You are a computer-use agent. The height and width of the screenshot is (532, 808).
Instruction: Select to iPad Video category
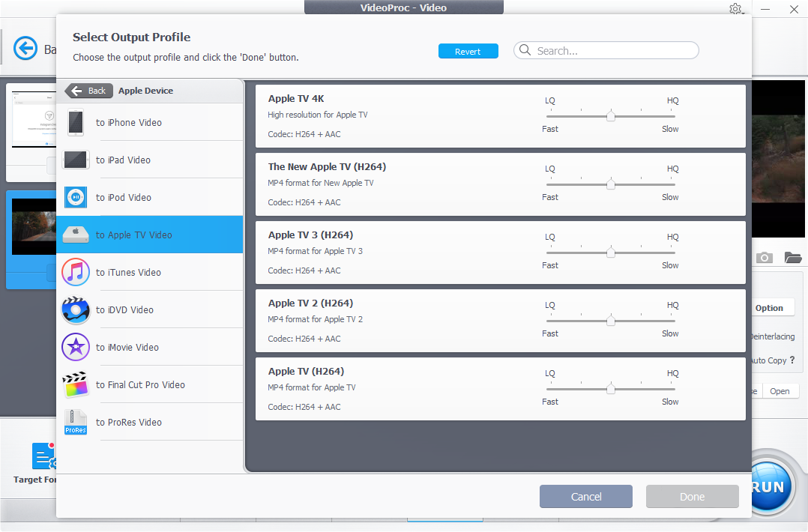pos(149,160)
